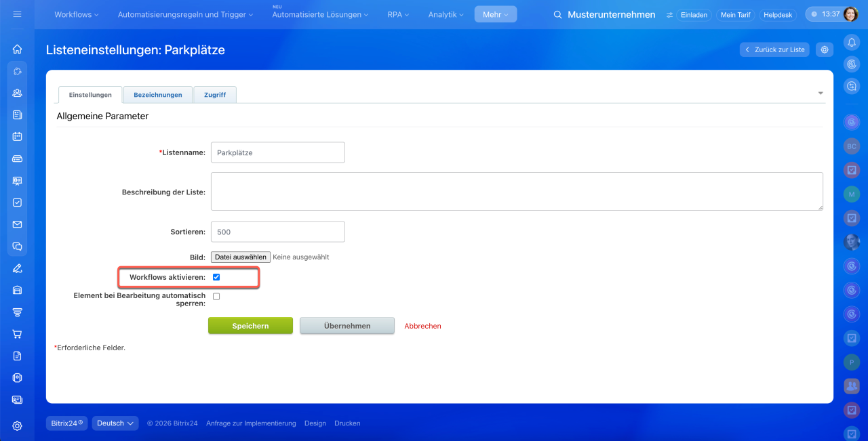Expand the Automatisierte Lösungen menu
Image resolution: width=868 pixels, height=441 pixels.
(x=320, y=14)
